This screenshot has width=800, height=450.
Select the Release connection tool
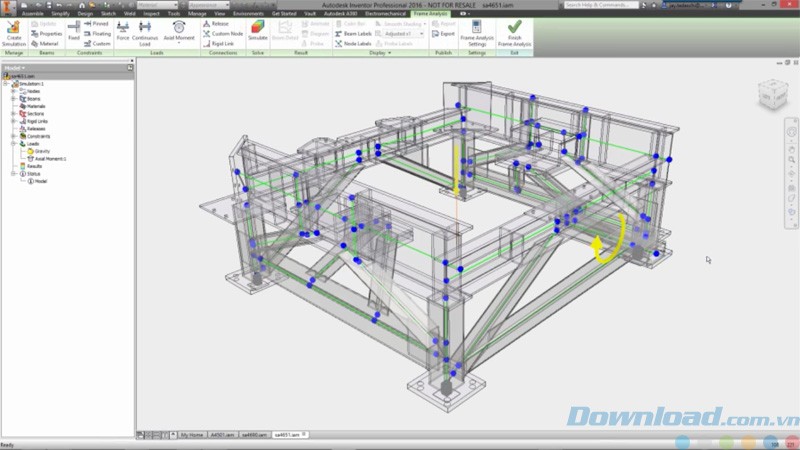(220, 22)
